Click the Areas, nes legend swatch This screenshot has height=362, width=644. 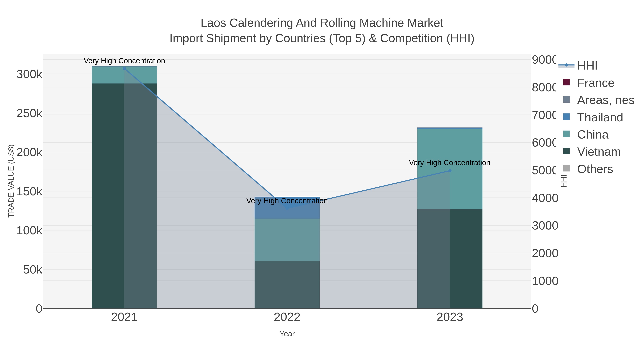567,100
